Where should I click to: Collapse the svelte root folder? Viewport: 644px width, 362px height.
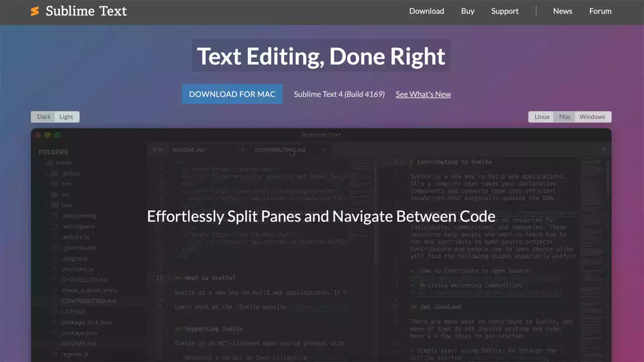[41, 163]
